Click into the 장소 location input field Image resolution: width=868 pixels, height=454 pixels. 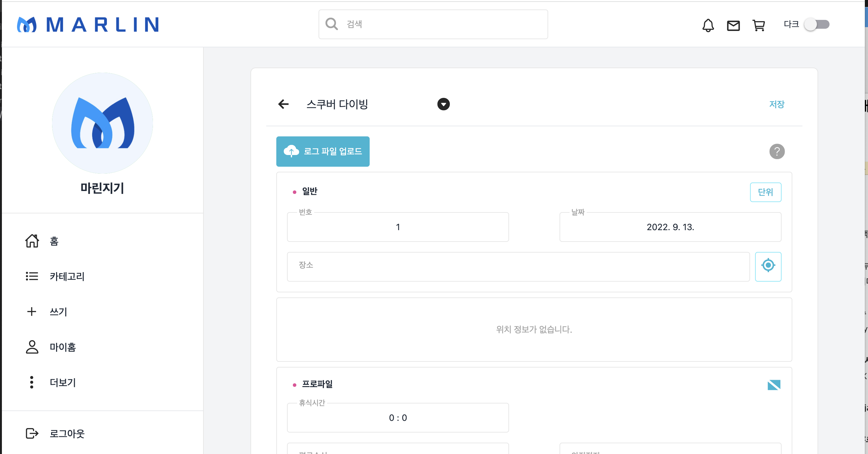click(x=518, y=266)
